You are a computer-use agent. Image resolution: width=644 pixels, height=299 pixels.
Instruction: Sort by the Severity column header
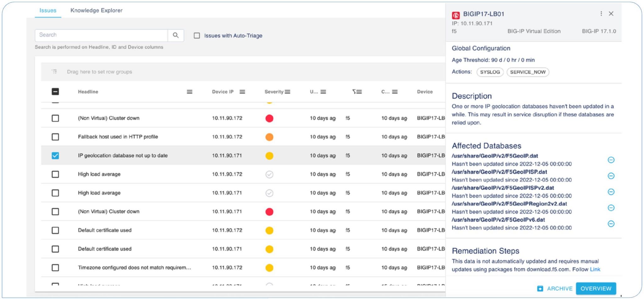274,92
